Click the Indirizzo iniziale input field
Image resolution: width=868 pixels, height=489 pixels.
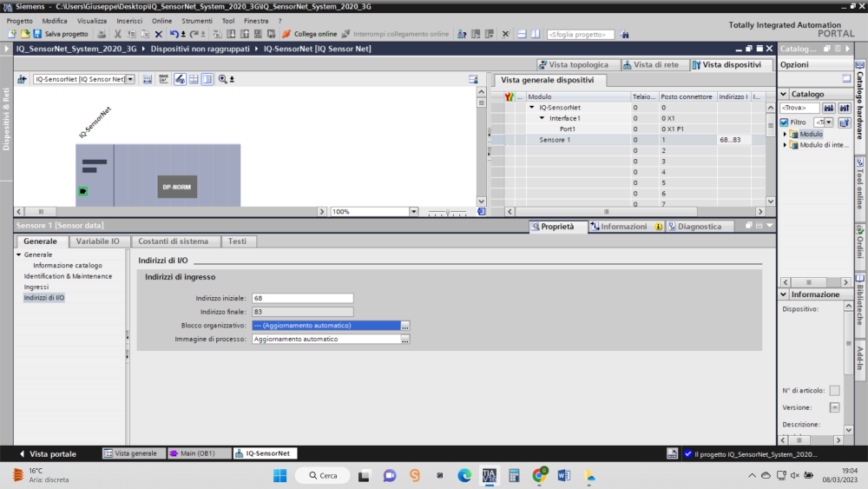(302, 298)
